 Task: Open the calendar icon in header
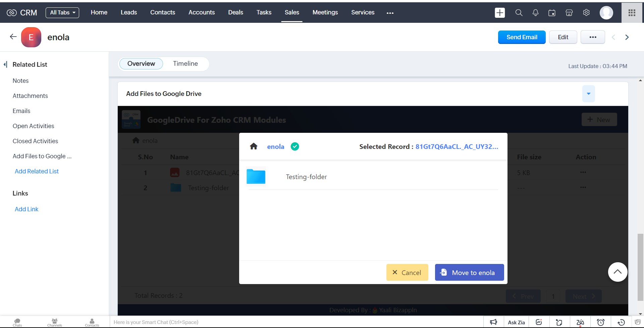552,13
